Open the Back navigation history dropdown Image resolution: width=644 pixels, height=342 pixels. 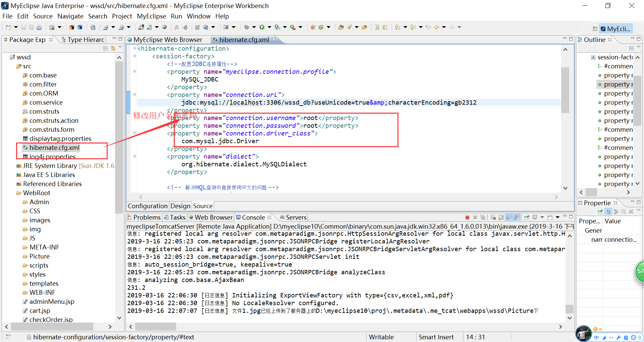tap(444, 27)
